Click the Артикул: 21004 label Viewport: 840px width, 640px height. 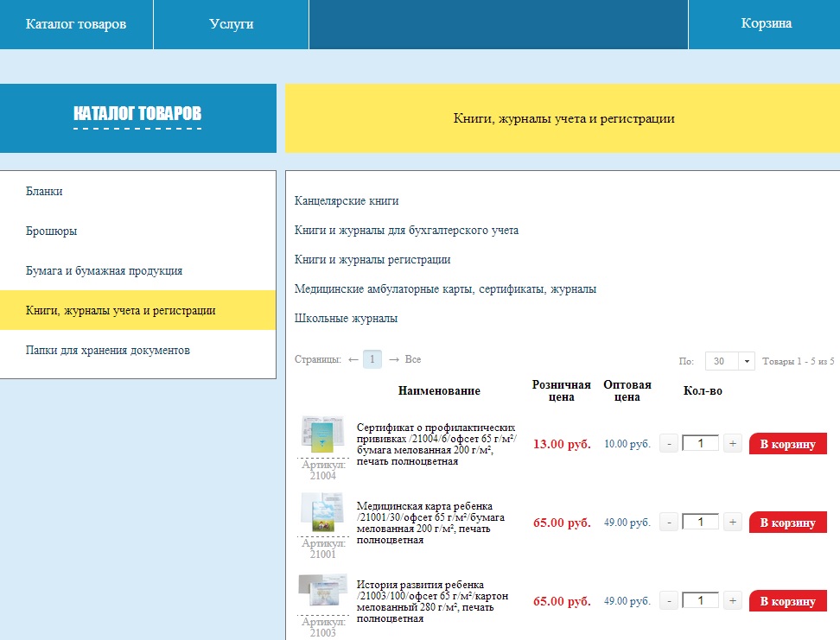[322, 470]
